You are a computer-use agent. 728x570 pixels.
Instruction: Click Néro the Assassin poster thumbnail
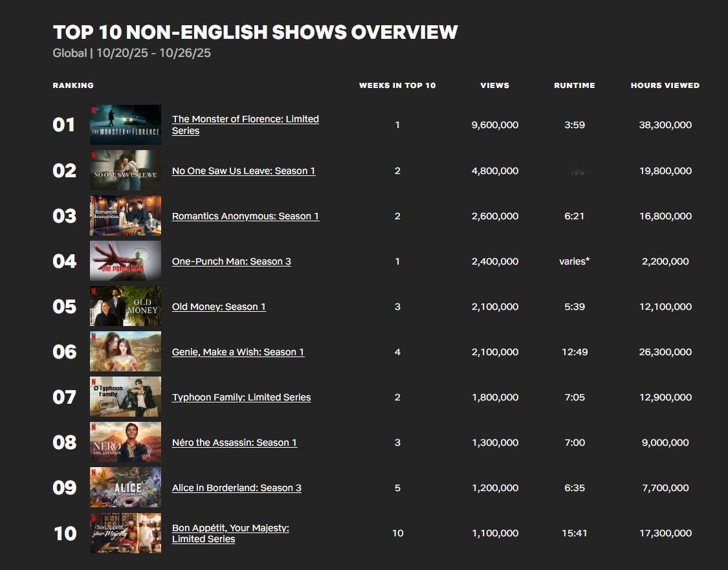[126, 442]
